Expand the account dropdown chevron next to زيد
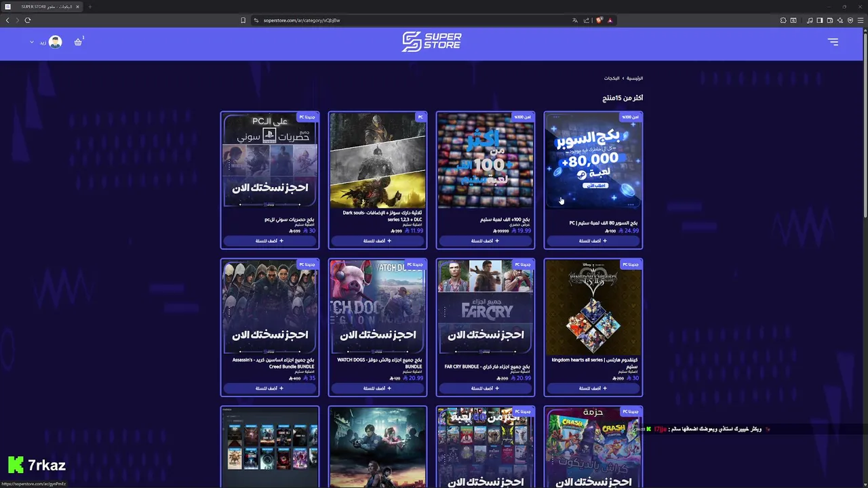 tap(31, 42)
